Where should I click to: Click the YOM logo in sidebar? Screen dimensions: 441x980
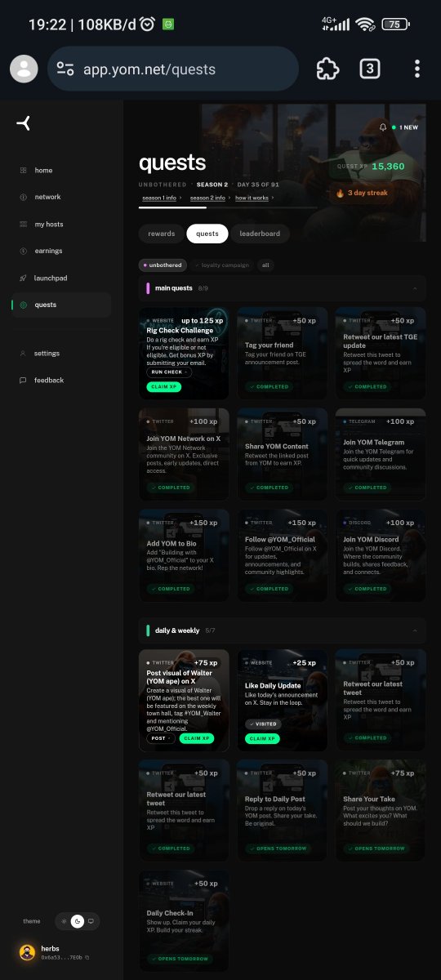tap(24, 122)
